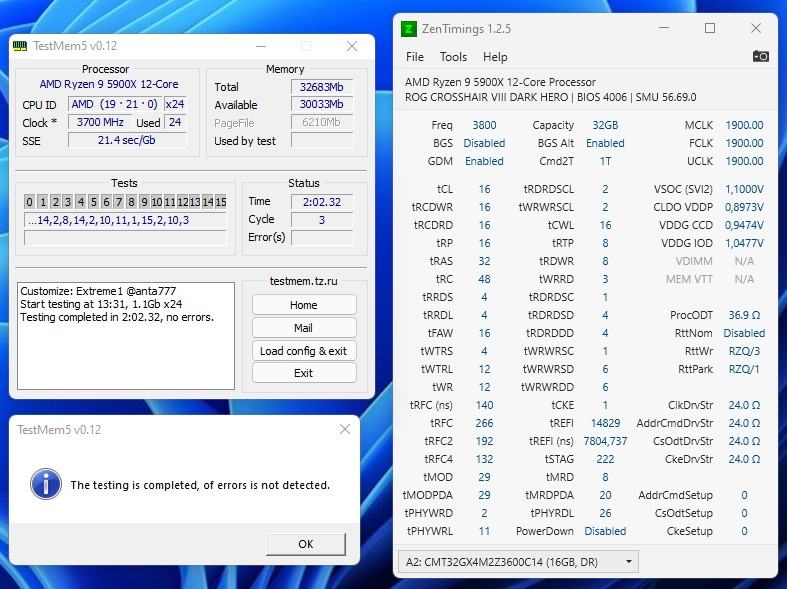Viewport: 787px width, 589px height.
Task: Click the Total memory 32683Mb value
Action: (322, 87)
